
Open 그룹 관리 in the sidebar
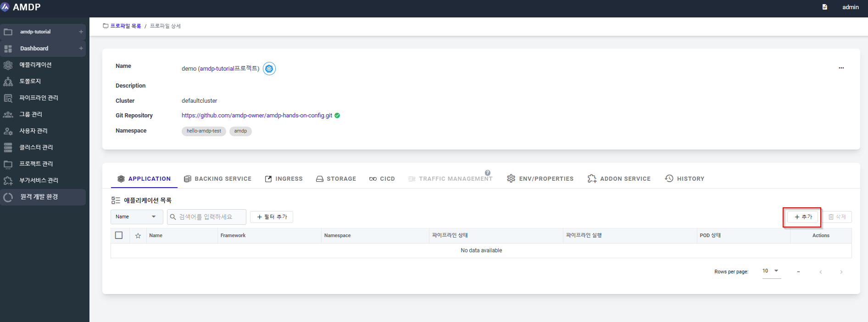(31, 114)
